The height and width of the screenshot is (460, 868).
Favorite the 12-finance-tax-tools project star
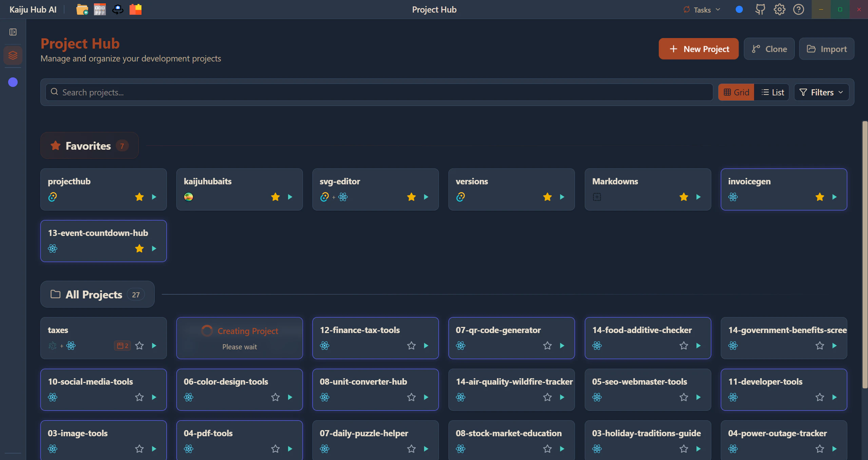click(411, 346)
